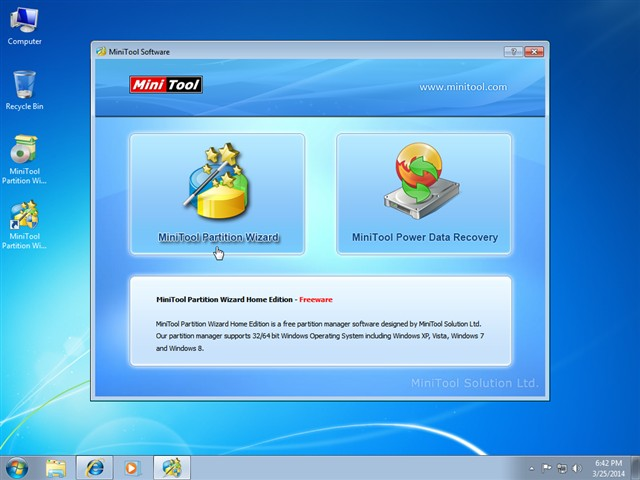The image size is (640, 480).
Task: Open the Computer desktop icon
Action: tap(24, 27)
